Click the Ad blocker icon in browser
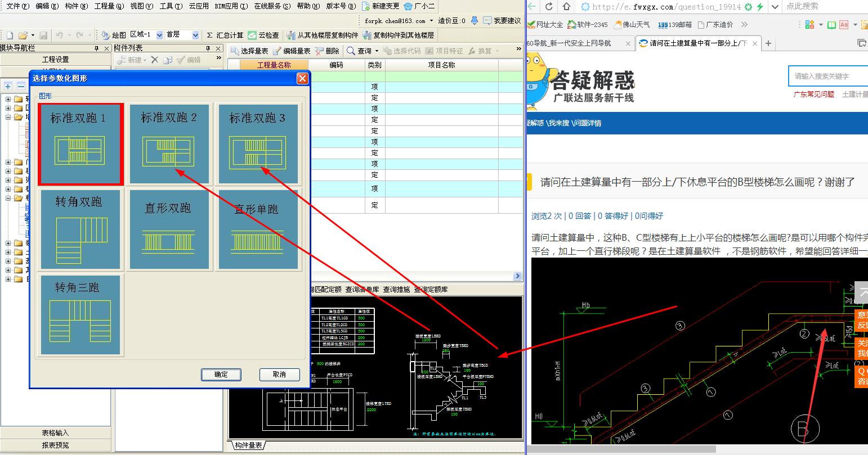 point(844,24)
